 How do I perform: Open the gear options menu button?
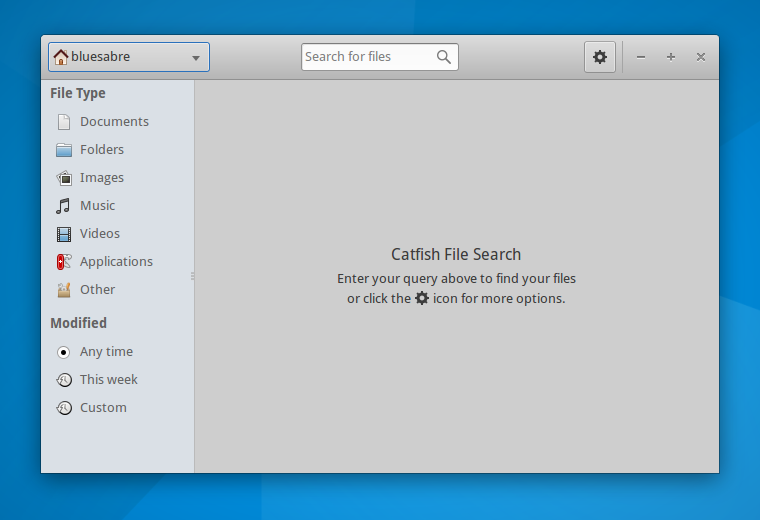click(x=600, y=57)
